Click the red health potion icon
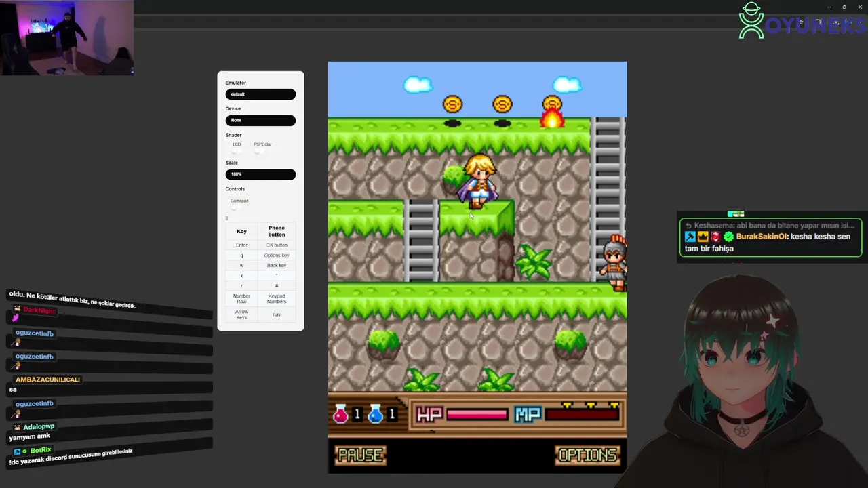 (340, 413)
